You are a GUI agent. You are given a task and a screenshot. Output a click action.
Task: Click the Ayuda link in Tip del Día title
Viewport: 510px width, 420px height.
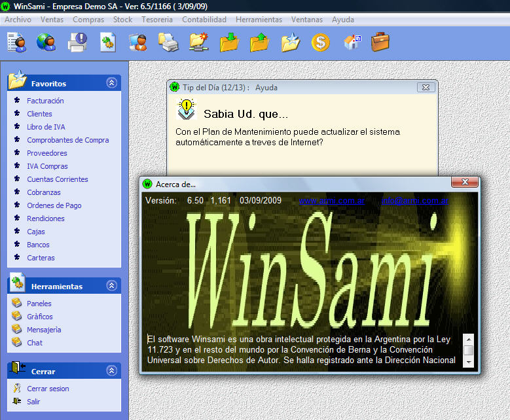click(266, 88)
